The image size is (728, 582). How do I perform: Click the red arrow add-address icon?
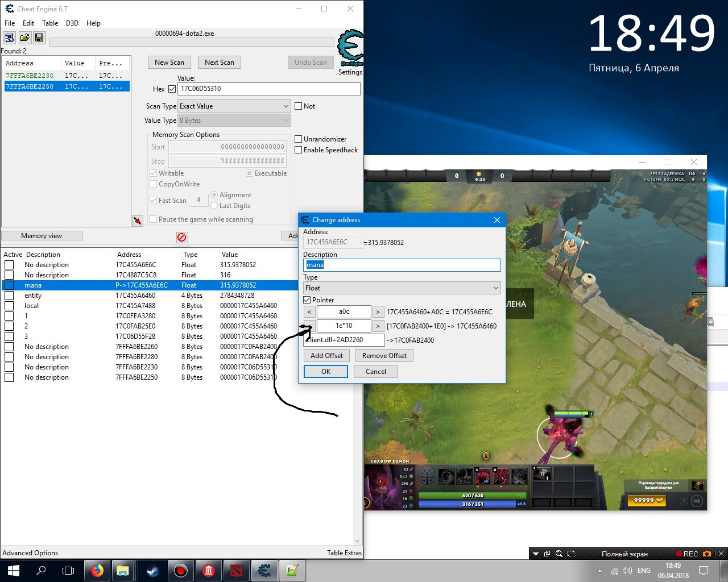[x=138, y=221]
